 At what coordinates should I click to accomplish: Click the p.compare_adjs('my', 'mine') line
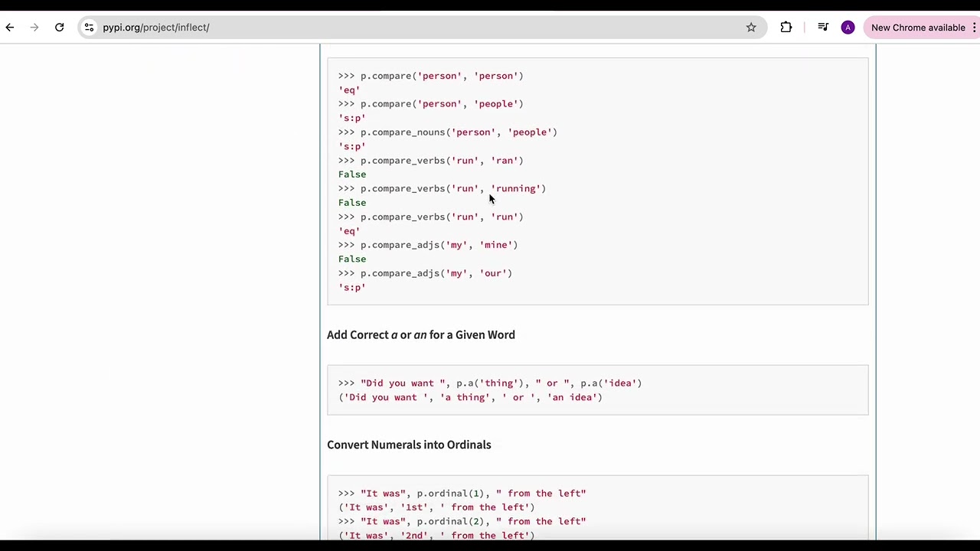click(428, 245)
